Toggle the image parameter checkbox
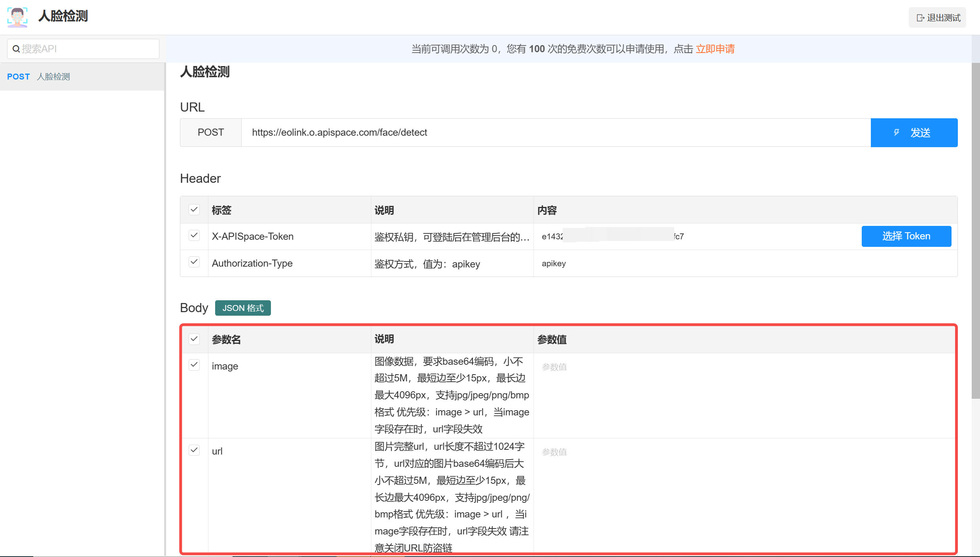Viewport: 980px width, 557px height. [x=194, y=365]
